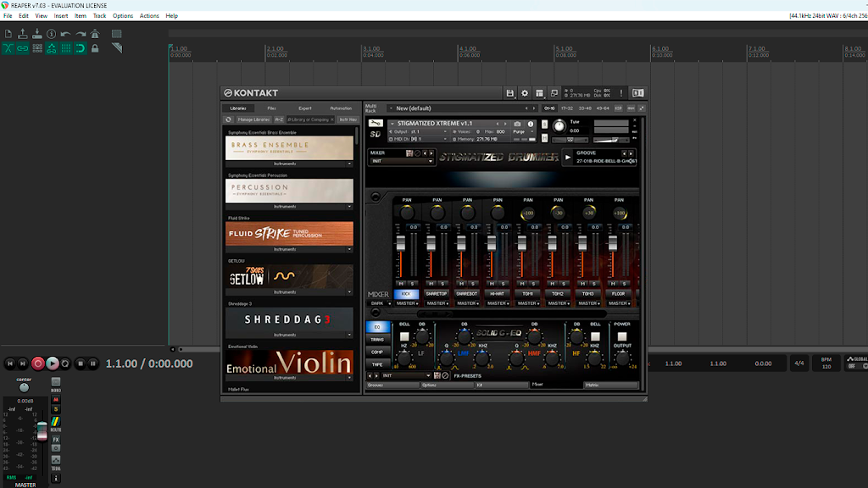Open the TAPE effect section
The image size is (868, 488).
coord(377,364)
